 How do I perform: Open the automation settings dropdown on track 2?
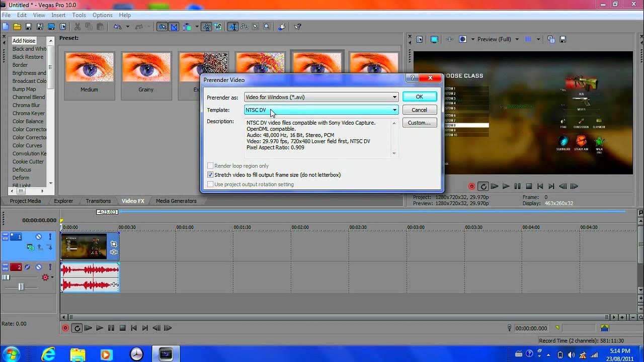point(52,278)
